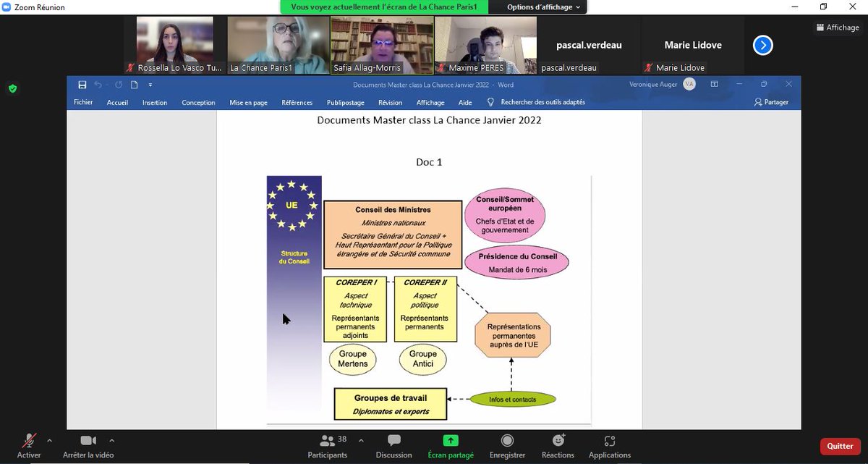Screen dimensions: 868x464
Task: Select Marie Lidove participant tile
Action: [x=692, y=45]
